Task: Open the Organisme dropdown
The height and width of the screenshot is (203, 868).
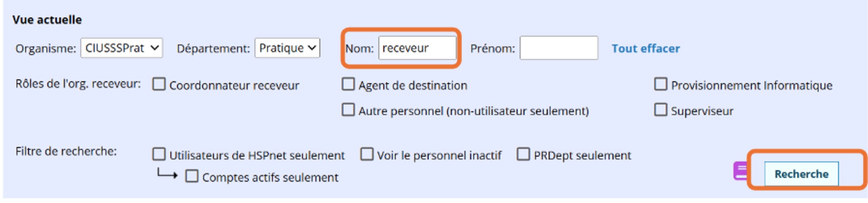Action: (122, 48)
